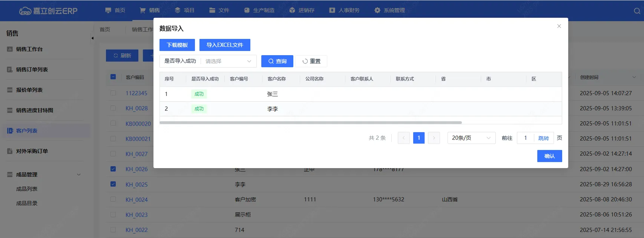Click the 报价单列表 sidebar icon
The image size is (644, 238).
[10, 90]
